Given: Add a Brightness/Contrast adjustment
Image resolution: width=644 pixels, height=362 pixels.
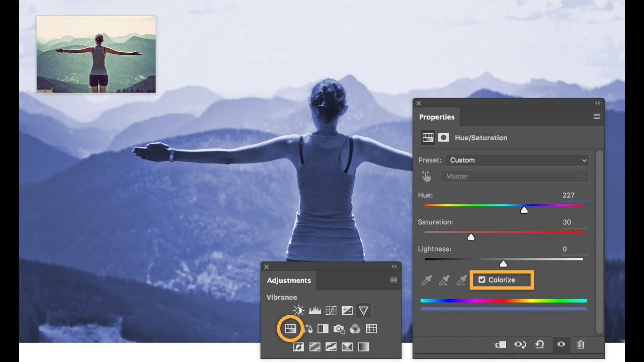Looking at the screenshot, I should coord(299,311).
